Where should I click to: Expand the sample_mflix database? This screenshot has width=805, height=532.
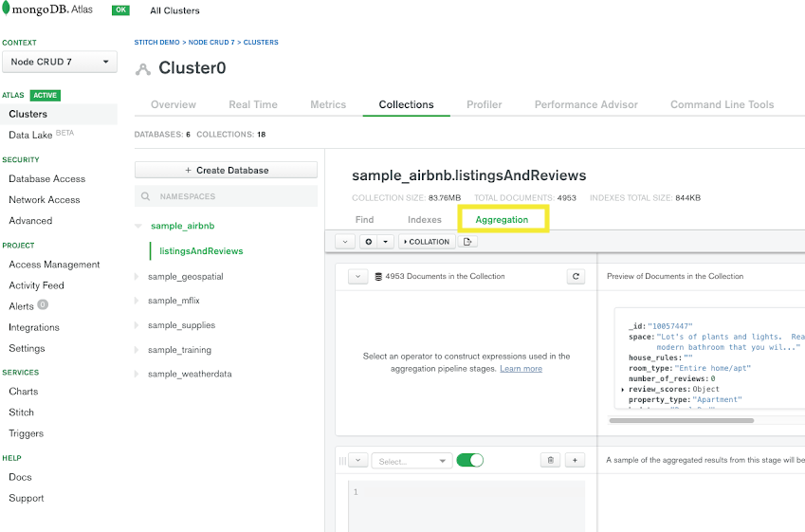(137, 301)
